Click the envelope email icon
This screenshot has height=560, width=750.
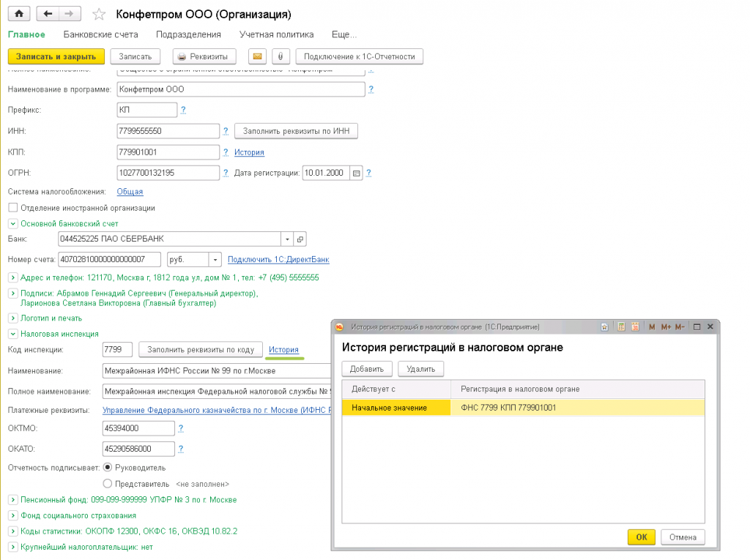click(257, 56)
